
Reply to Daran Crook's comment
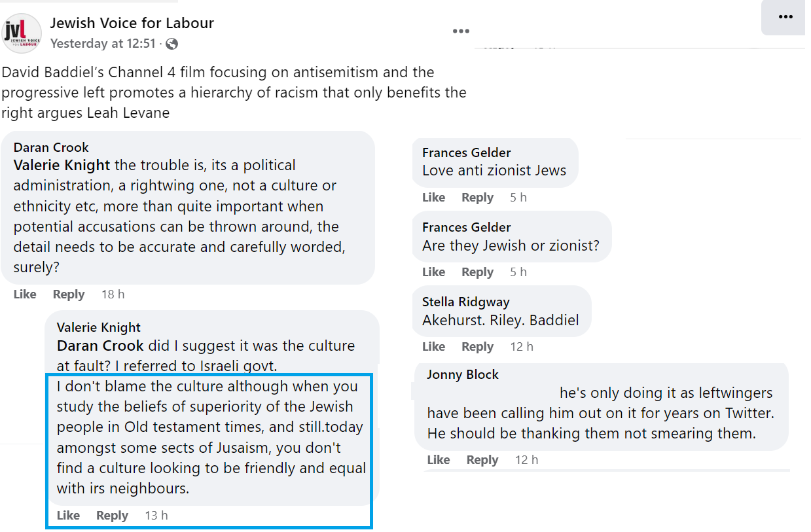(69, 294)
